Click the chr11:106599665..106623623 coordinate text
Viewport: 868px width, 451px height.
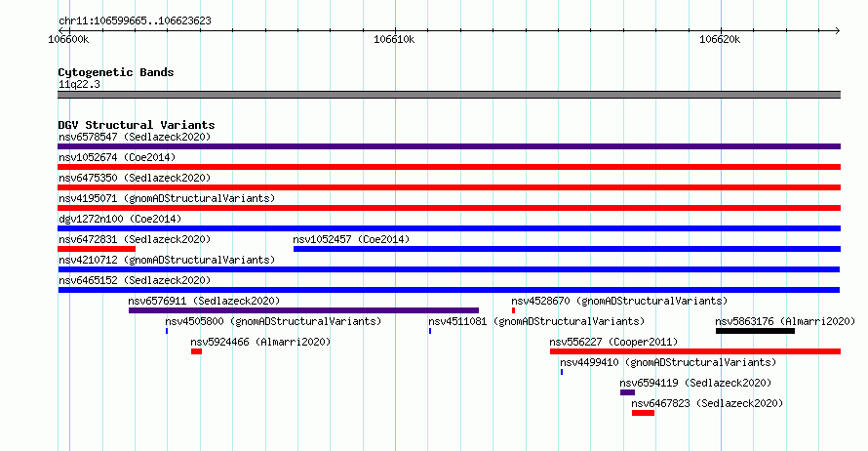135,21
